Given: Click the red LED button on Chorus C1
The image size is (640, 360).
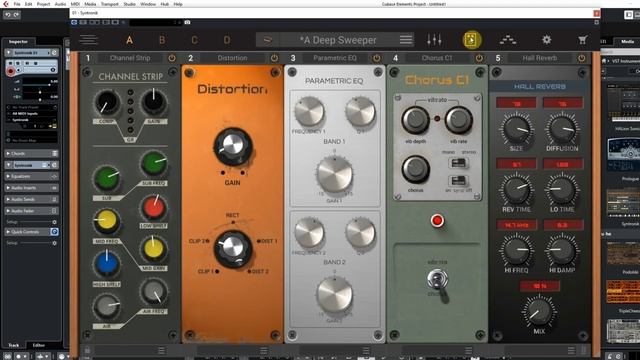Looking at the screenshot, I should pyautogui.click(x=437, y=220).
